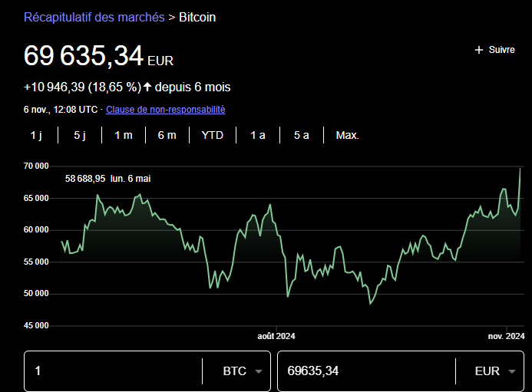Click the EUR amount field showing 69635,34
Image resolution: width=532 pixels, height=392 pixels.
point(365,371)
